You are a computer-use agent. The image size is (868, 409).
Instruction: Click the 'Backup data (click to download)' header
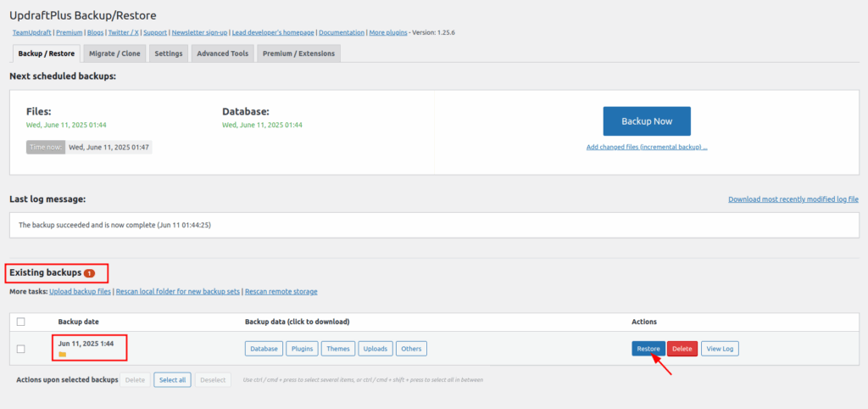point(298,322)
